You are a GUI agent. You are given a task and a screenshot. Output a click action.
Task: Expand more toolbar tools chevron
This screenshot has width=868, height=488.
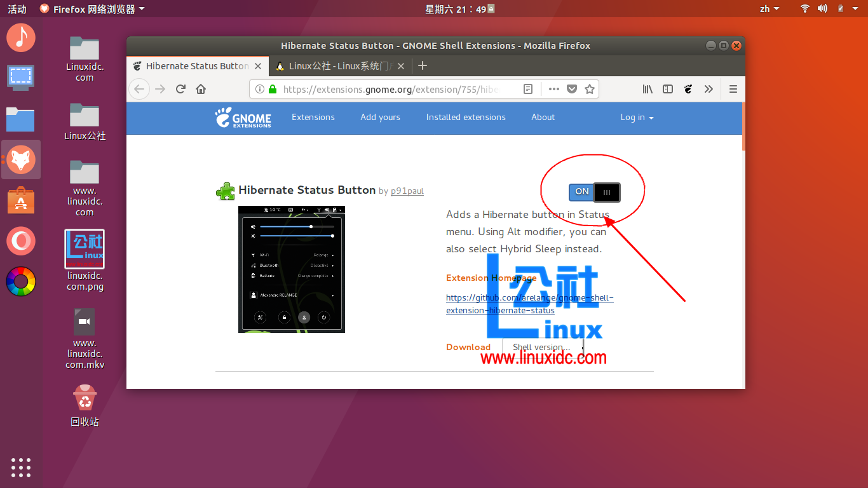(x=709, y=90)
